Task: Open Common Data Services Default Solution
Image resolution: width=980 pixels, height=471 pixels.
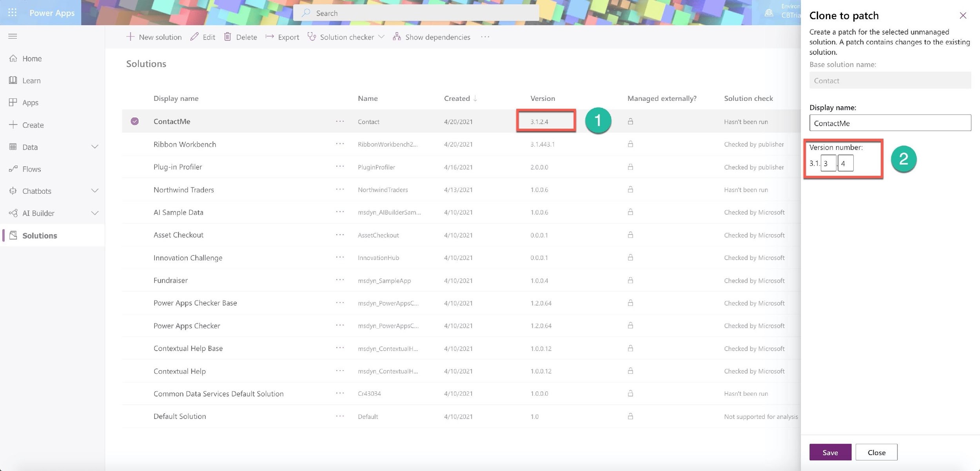Action: coord(218,393)
